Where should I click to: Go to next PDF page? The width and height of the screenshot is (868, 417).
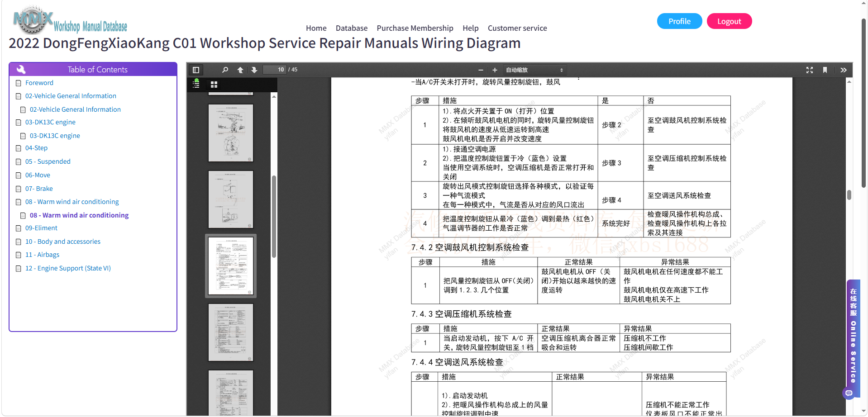coord(254,70)
